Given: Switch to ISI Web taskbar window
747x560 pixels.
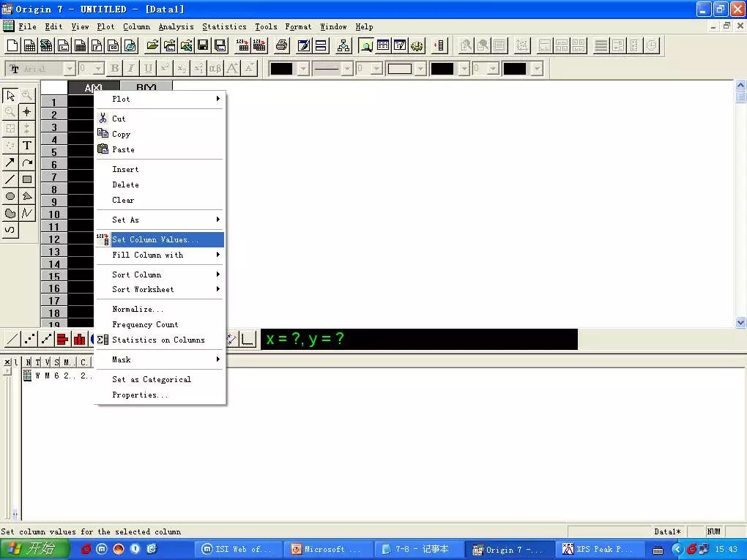Looking at the screenshot, I should (239, 549).
